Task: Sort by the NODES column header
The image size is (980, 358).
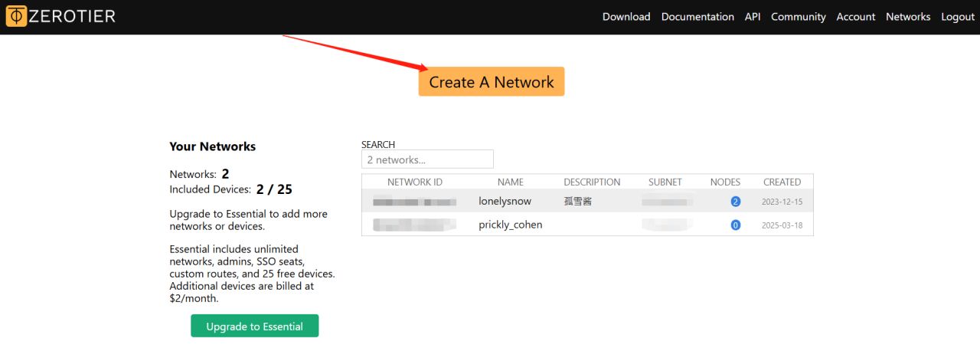Action: 725,182
